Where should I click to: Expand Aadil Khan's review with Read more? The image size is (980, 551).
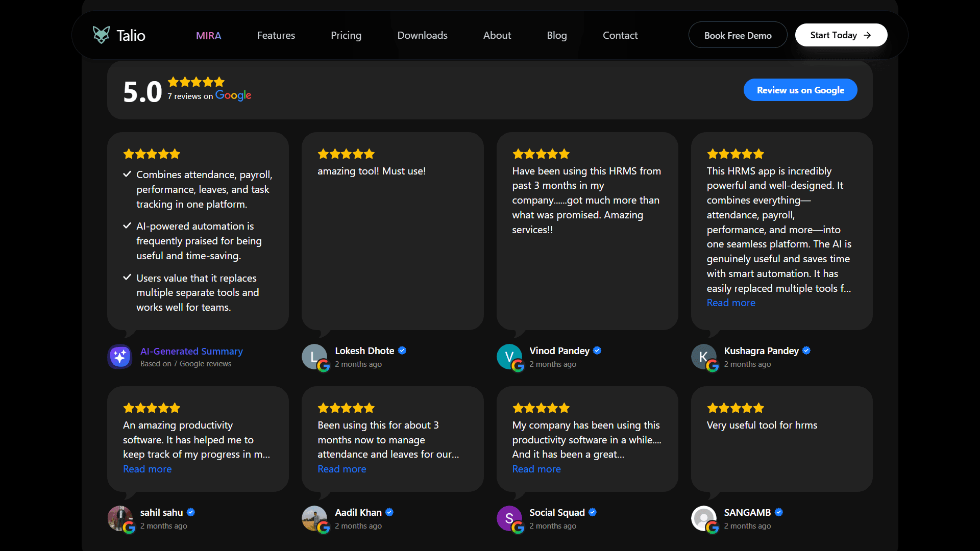click(x=342, y=469)
